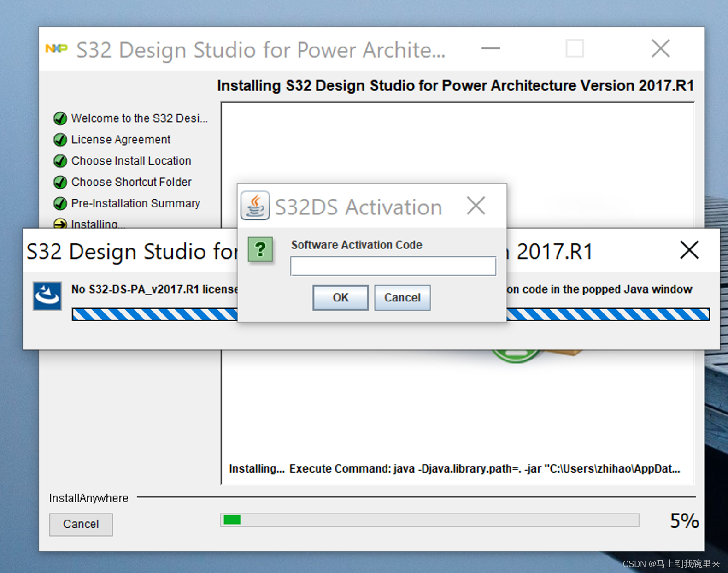Close the S32 Design Studio installer window
Viewport: 728px width, 573px height.
[x=660, y=48]
